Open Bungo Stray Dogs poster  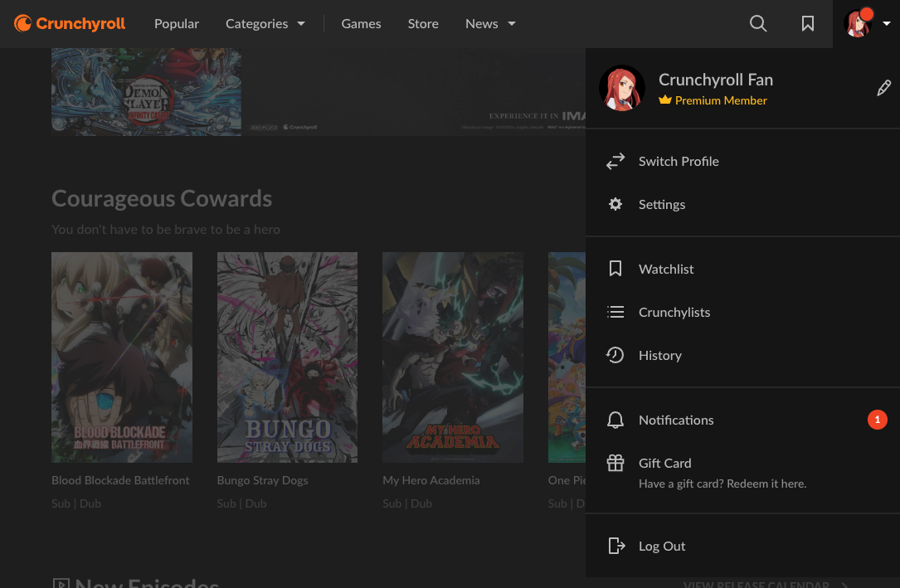click(x=287, y=357)
